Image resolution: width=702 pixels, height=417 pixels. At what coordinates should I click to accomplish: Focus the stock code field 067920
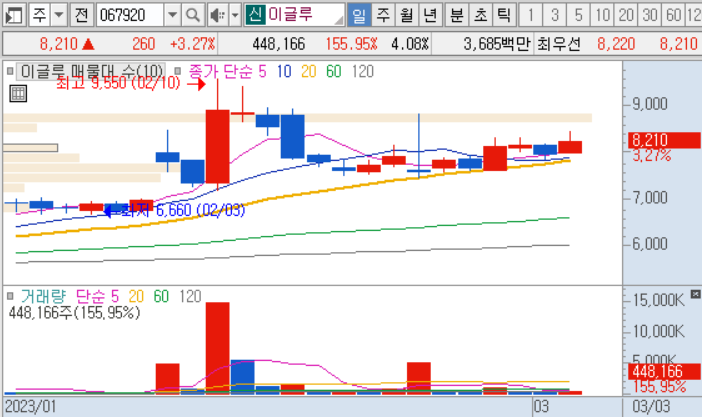point(130,15)
